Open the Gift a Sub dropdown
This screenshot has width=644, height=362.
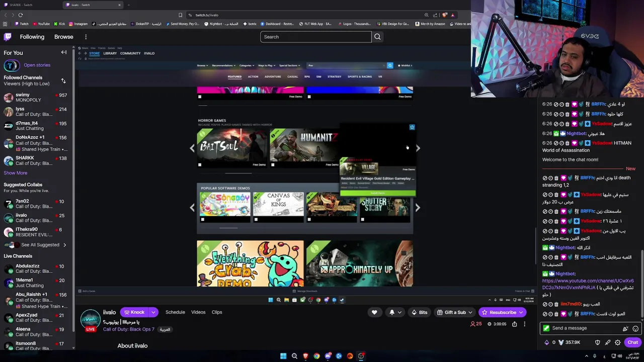pyautogui.click(x=470, y=312)
